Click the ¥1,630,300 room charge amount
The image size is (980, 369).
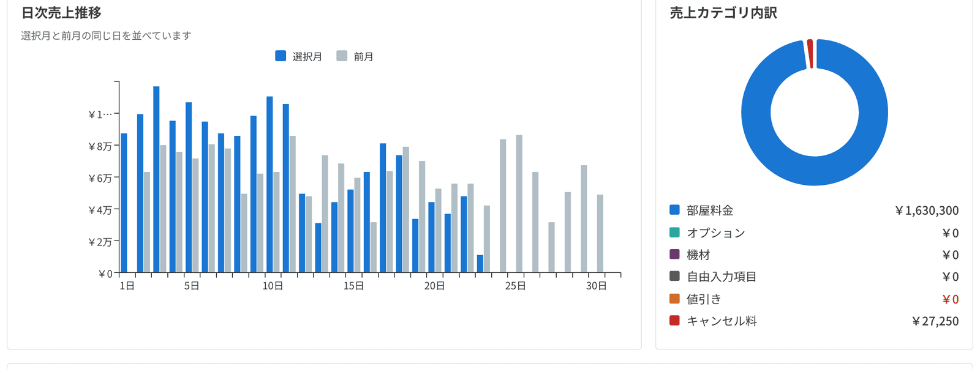[x=927, y=211]
